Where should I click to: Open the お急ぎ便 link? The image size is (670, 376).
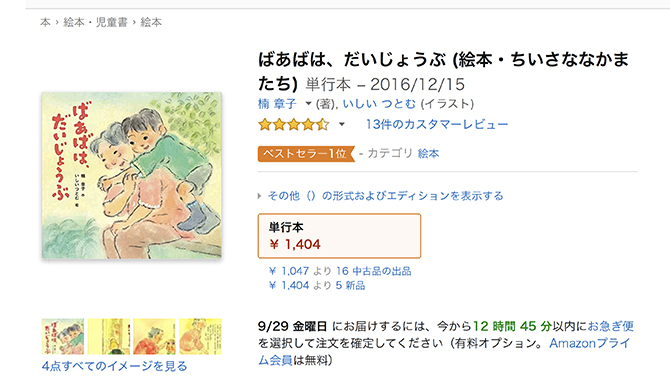pos(611,326)
